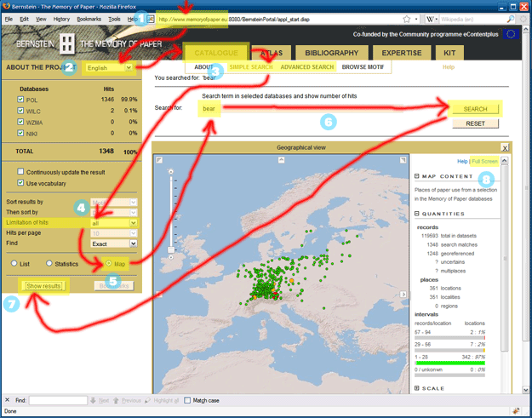Click the Find Next arrow
Screen dimensions: 532x418
(x=93, y=400)
